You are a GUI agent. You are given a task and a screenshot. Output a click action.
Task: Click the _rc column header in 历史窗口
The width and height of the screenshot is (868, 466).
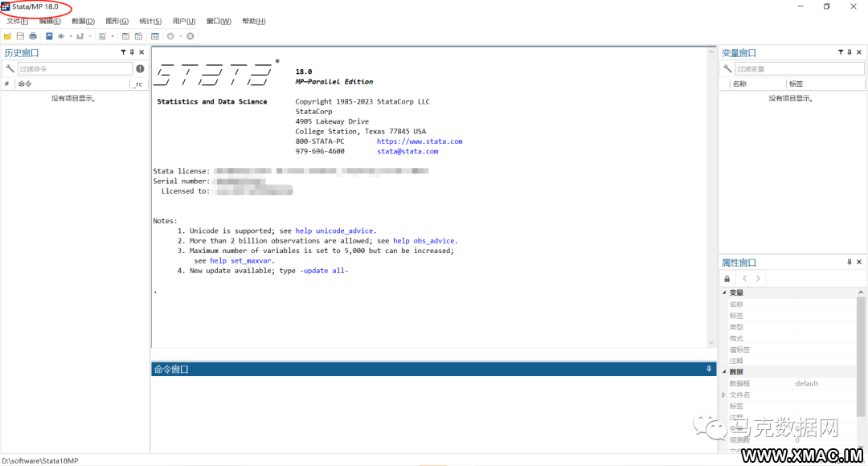pos(138,84)
